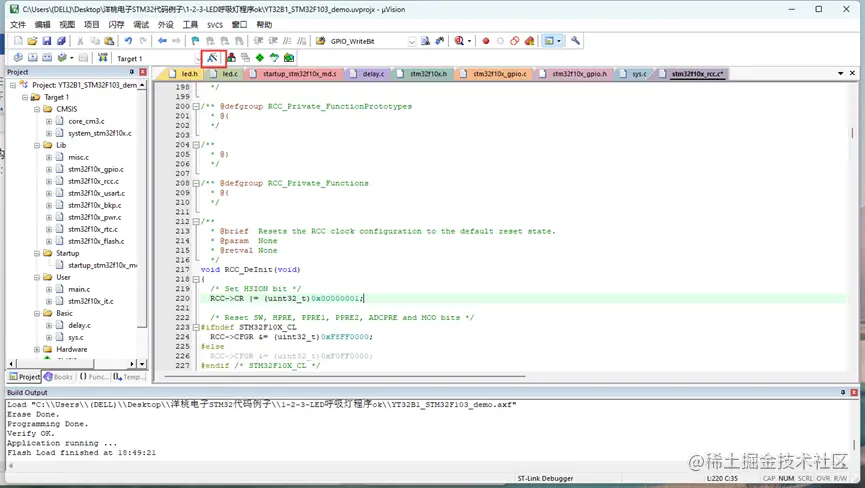Build target icon
This screenshot has width=865, height=488.
[x=33, y=57]
